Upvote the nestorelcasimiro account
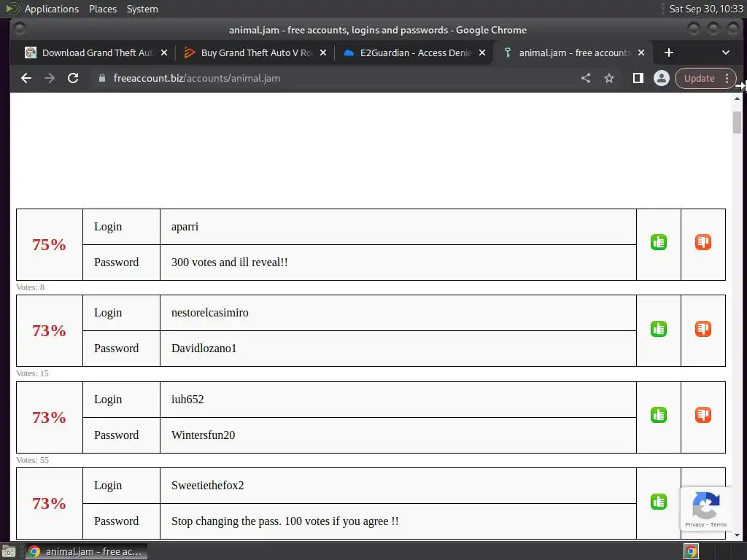Screen dimensions: 747x560 [659, 329]
